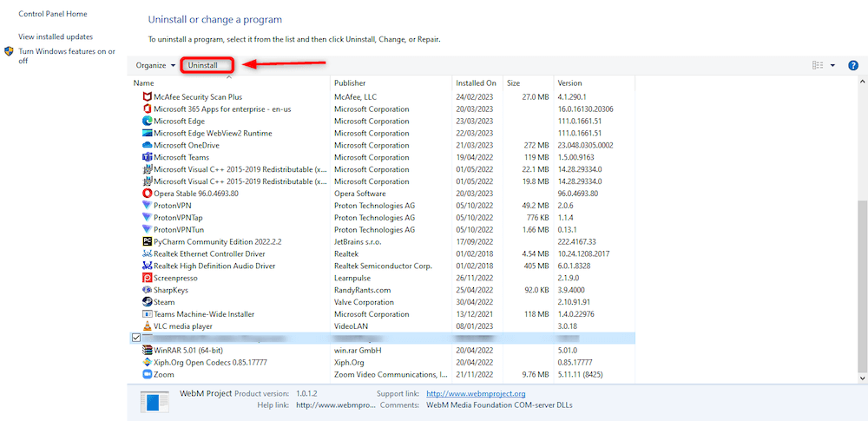Click the list scrollbar down arrow
868x421 pixels.
coord(863,378)
